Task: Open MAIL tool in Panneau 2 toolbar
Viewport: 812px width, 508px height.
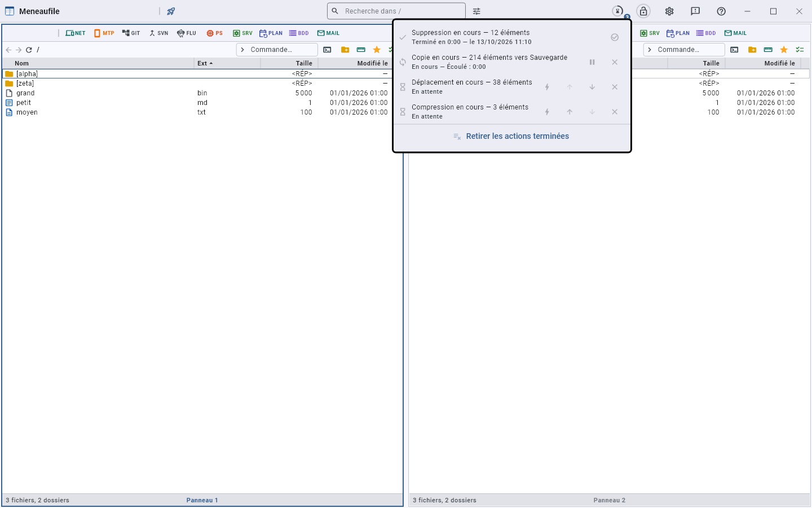Action: pyautogui.click(x=735, y=33)
